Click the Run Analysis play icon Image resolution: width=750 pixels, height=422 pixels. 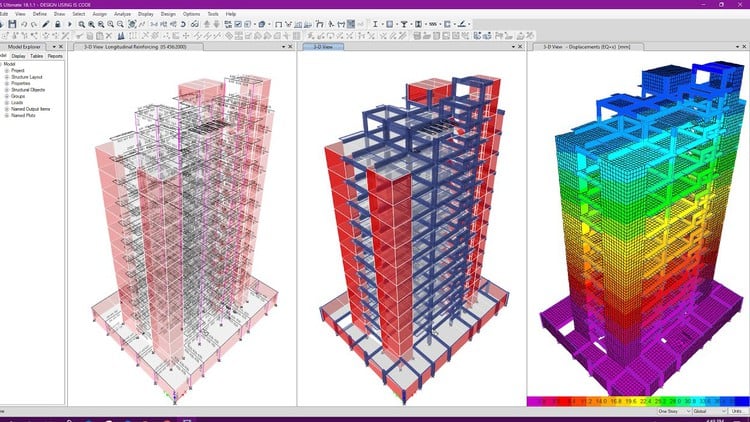pyautogui.click(x=71, y=23)
